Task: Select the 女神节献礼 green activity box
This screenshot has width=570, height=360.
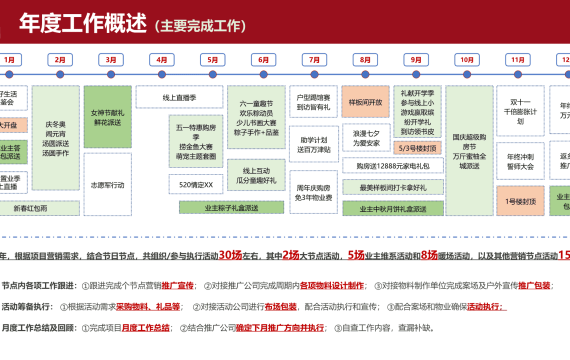Action: click(108, 117)
